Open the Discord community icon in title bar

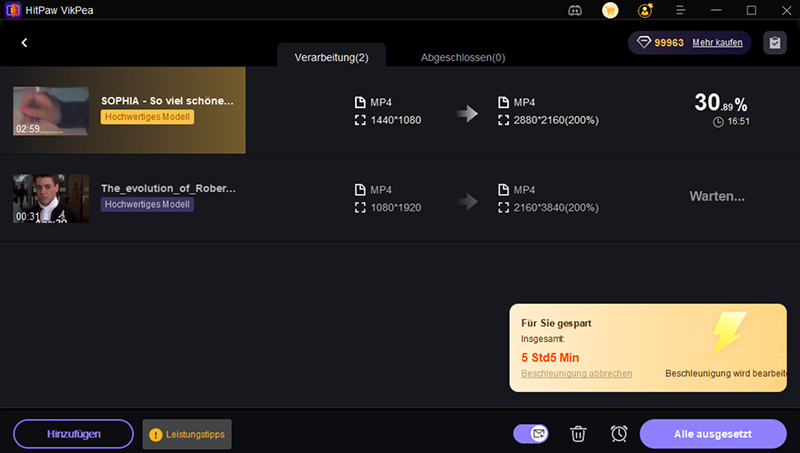coord(575,10)
